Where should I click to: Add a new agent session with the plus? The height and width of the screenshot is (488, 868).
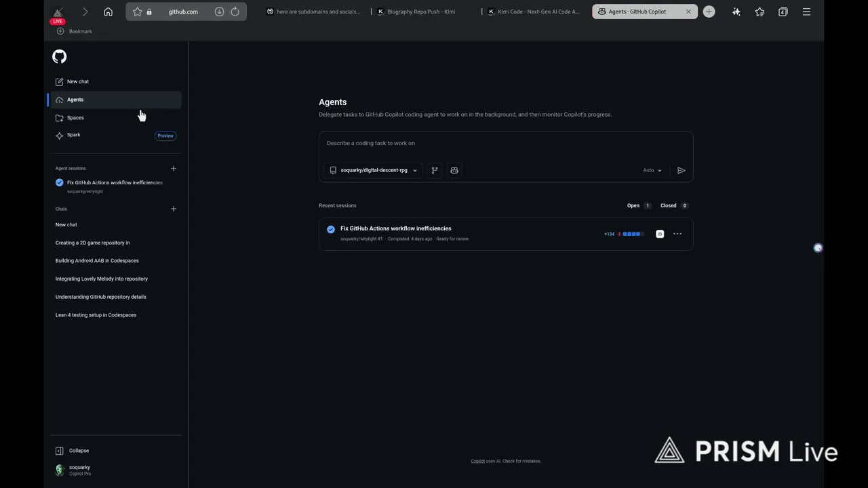tap(174, 169)
